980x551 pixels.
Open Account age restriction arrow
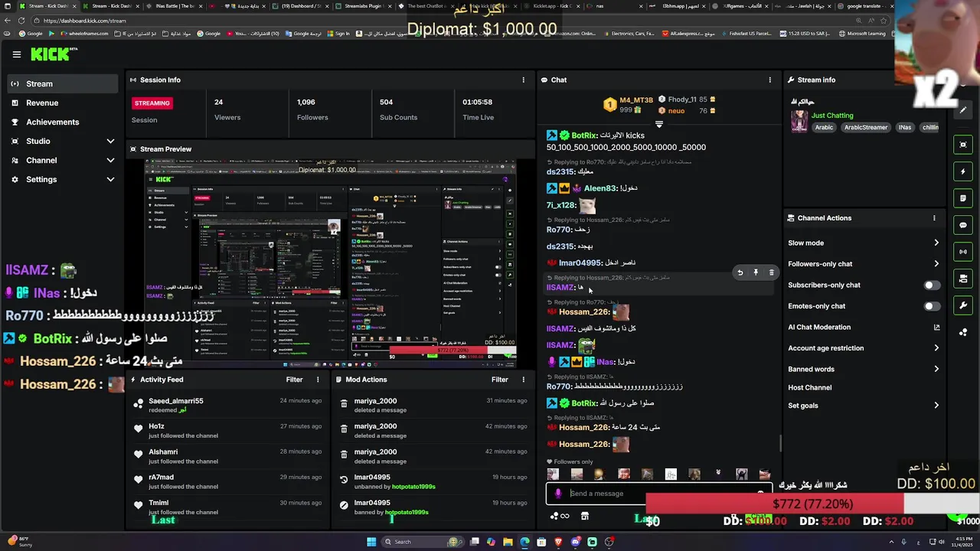click(x=936, y=348)
